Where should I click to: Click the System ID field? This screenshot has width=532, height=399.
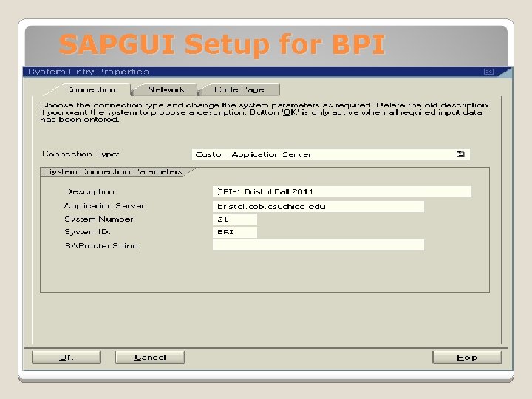tap(234, 232)
